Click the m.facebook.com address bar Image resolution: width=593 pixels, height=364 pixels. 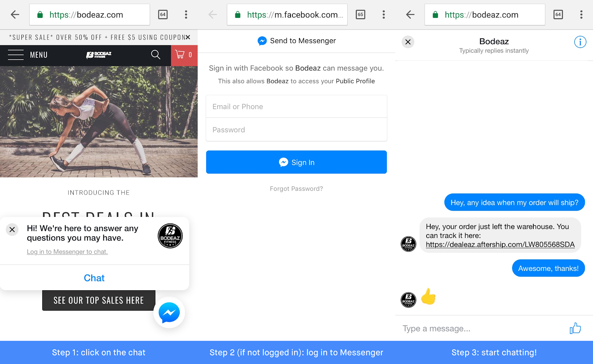[287, 15]
